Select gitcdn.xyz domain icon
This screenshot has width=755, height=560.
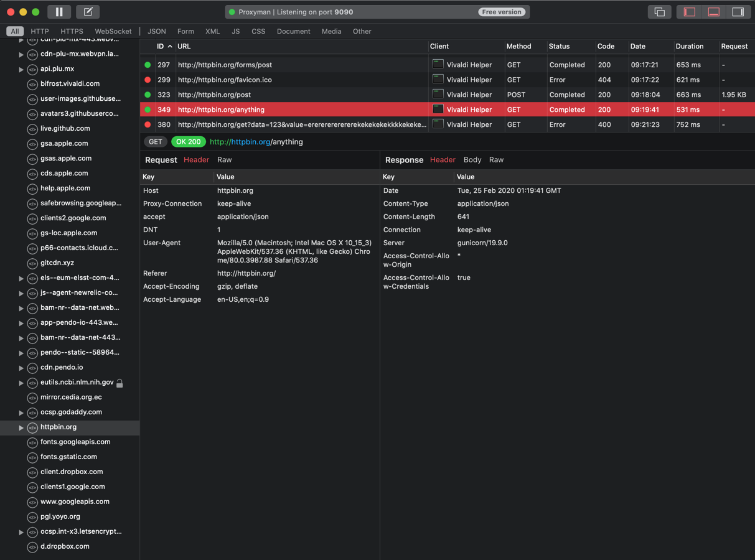32,263
